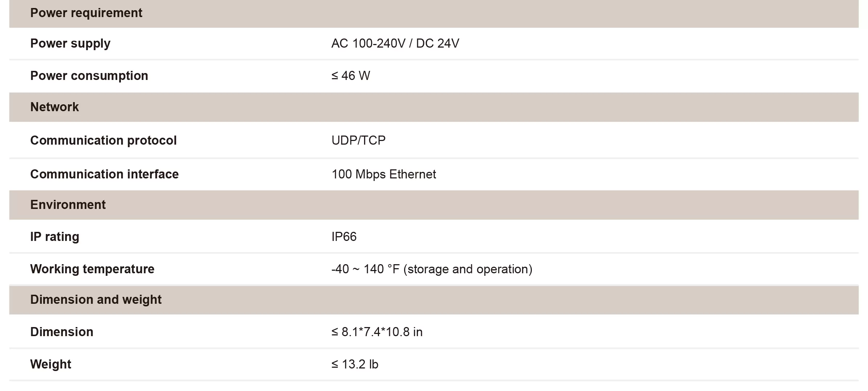Viewport: 868px width, 391px height.
Task: Select the Dimension row label
Action: tap(62, 332)
